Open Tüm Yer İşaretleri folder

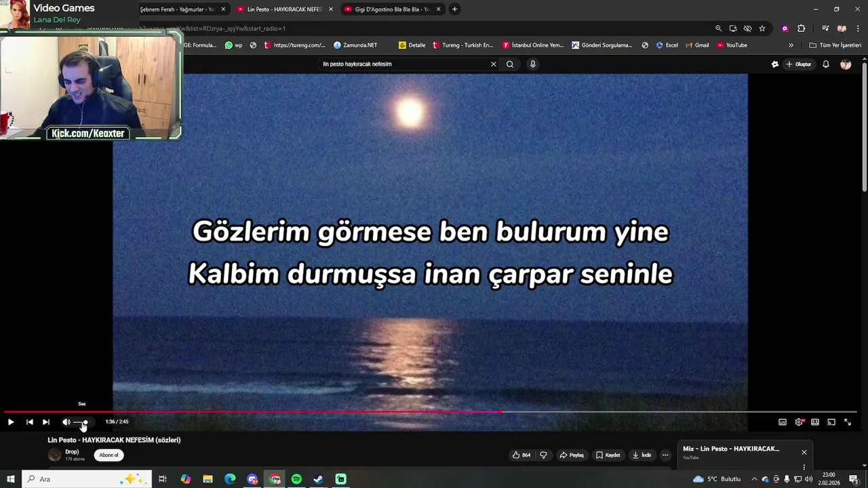point(835,45)
